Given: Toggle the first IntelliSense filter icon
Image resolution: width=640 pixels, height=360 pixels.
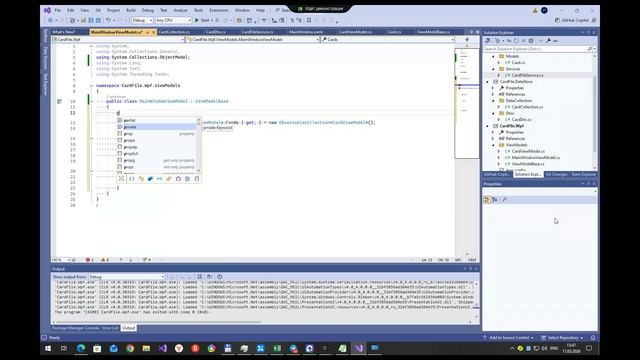Looking at the screenshot, I should point(121,179).
